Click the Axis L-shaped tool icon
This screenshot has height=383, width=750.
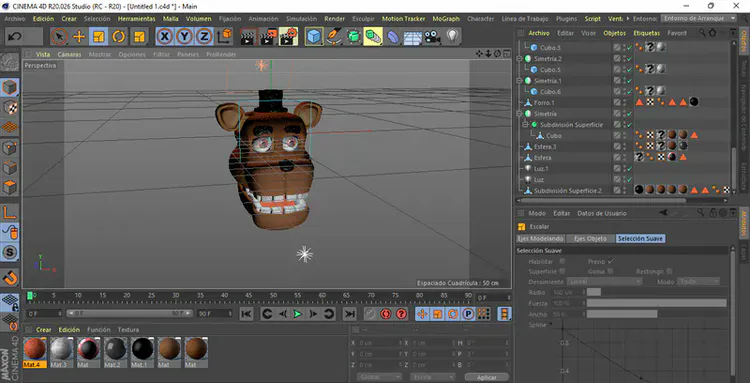coord(10,212)
